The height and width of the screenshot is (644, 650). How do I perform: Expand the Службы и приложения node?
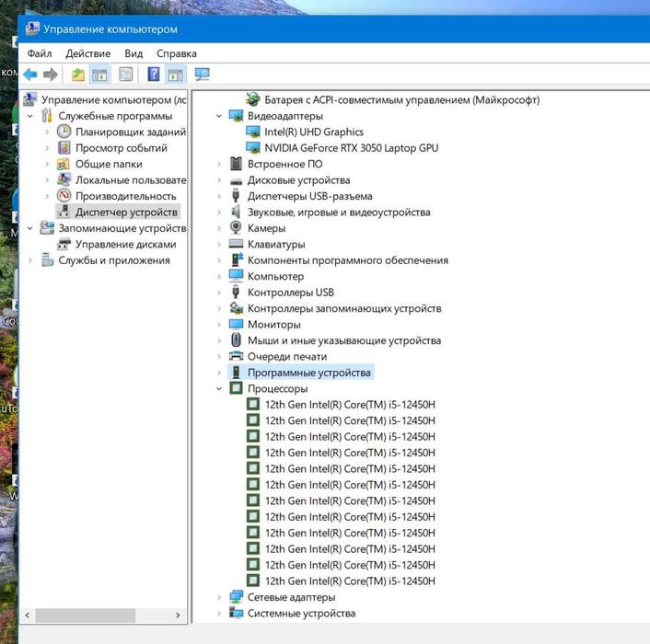(x=30, y=260)
